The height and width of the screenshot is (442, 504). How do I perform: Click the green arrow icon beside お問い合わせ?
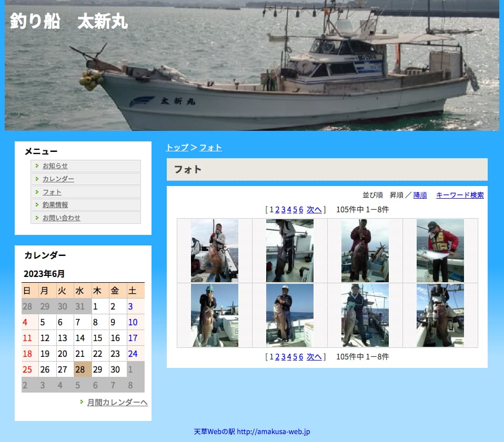(38, 218)
